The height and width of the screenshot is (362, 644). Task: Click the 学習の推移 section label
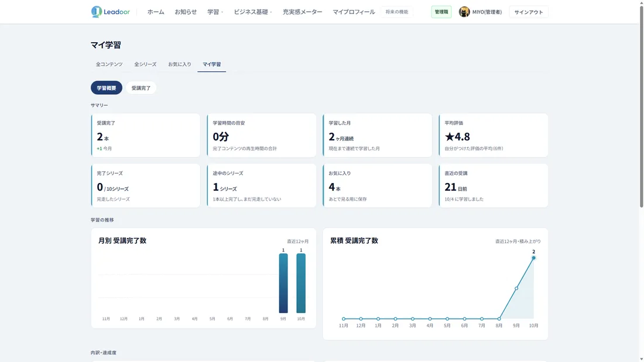(102, 220)
